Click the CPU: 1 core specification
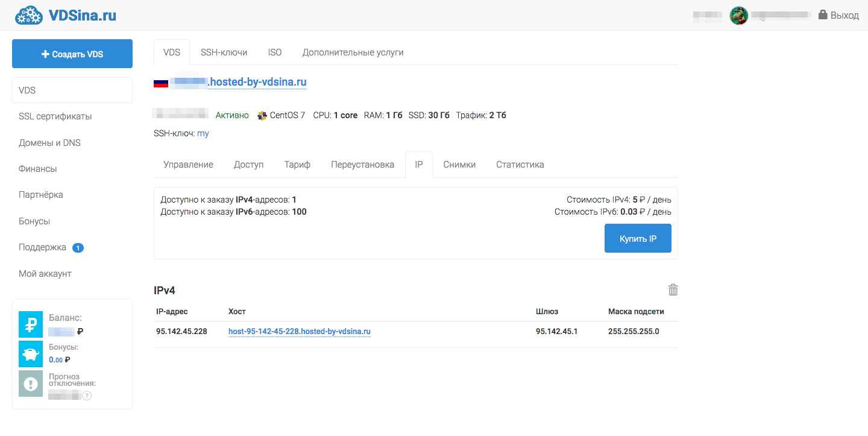Image resolution: width=868 pixels, height=436 pixels. point(335,115)
